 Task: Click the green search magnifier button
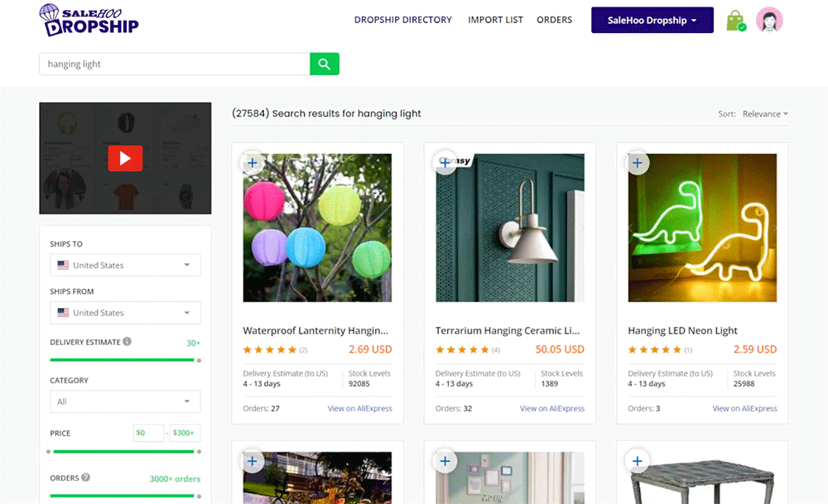(x=324, y=65)
